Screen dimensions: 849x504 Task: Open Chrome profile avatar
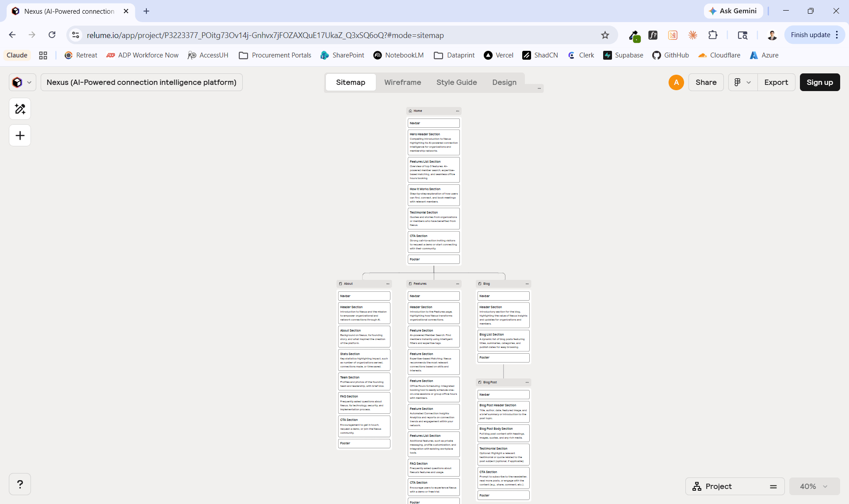pos(772,35)
